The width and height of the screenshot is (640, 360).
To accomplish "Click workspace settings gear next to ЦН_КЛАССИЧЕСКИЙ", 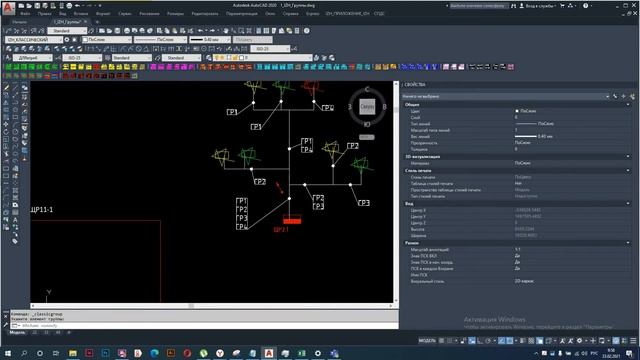I will pyautogui.click(x=67, y=40).
